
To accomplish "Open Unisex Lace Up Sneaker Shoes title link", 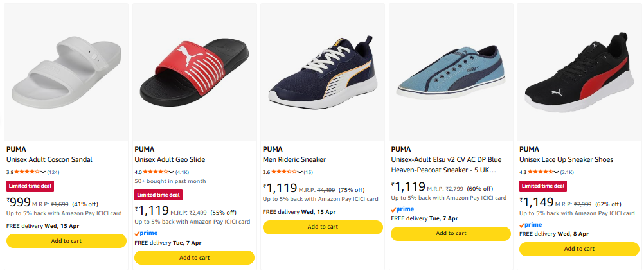I will (566, 159).
